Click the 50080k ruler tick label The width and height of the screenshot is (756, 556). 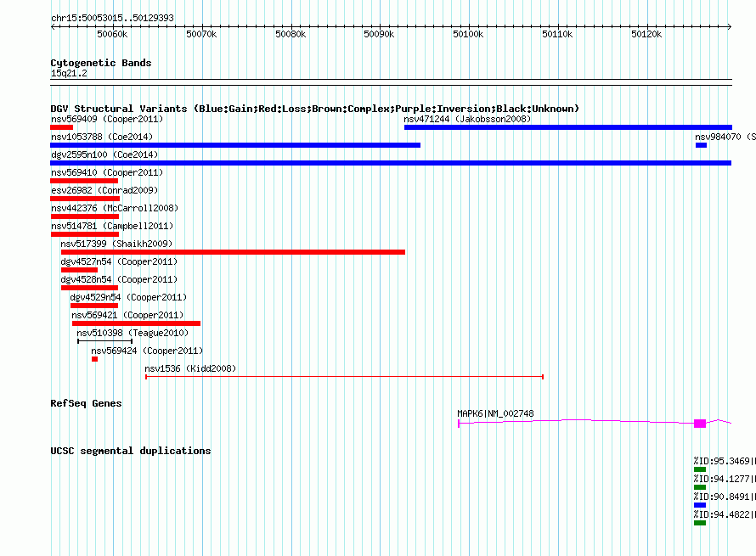[291, 34]
